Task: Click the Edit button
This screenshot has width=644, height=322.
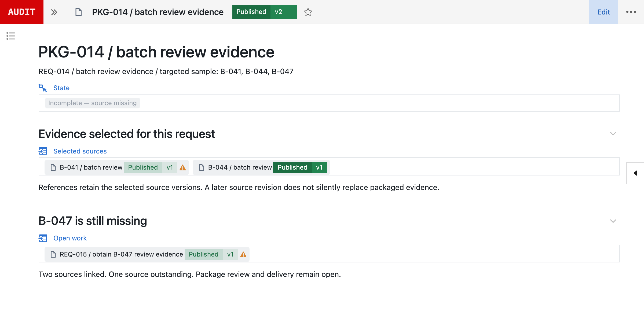Action: pyautogui.click(x=603, y=12)
